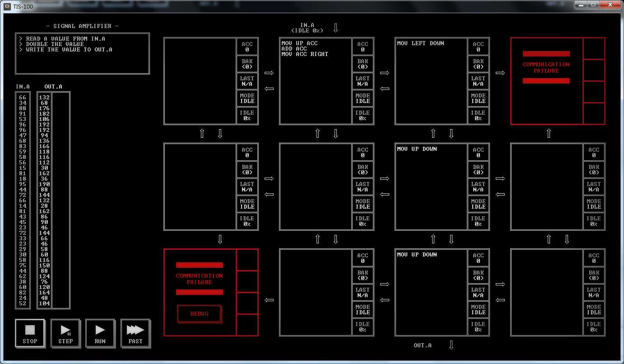Click the IN.A list value 47
This screenshot has height=364, width=624.
click(x=23, y=135)
